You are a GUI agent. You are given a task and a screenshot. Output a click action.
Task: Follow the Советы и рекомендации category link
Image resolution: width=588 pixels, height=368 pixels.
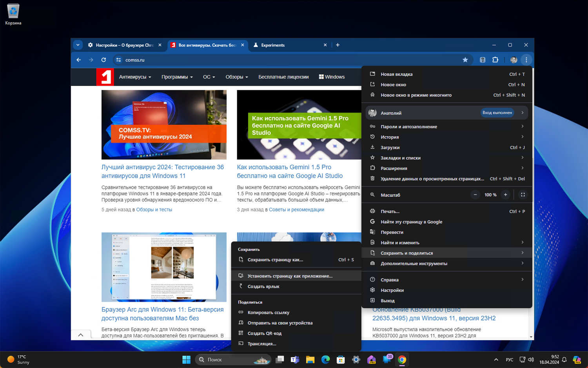click(x=296, y=210)
